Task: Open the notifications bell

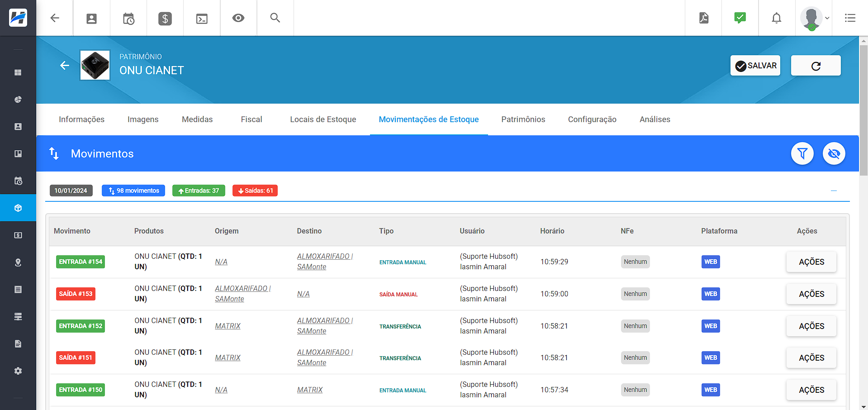Action: click(x=777, y=18)
